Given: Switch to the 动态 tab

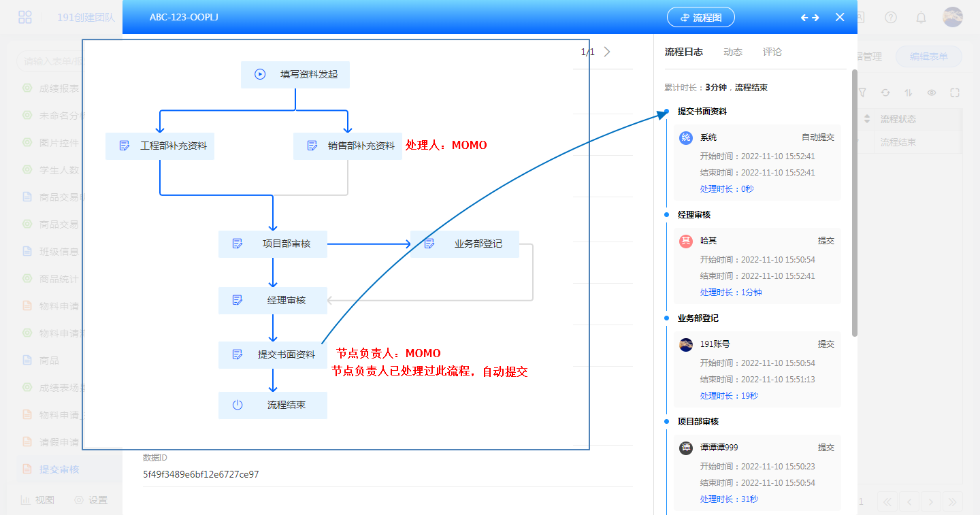Looking at the screenshot, I should 733,52.
